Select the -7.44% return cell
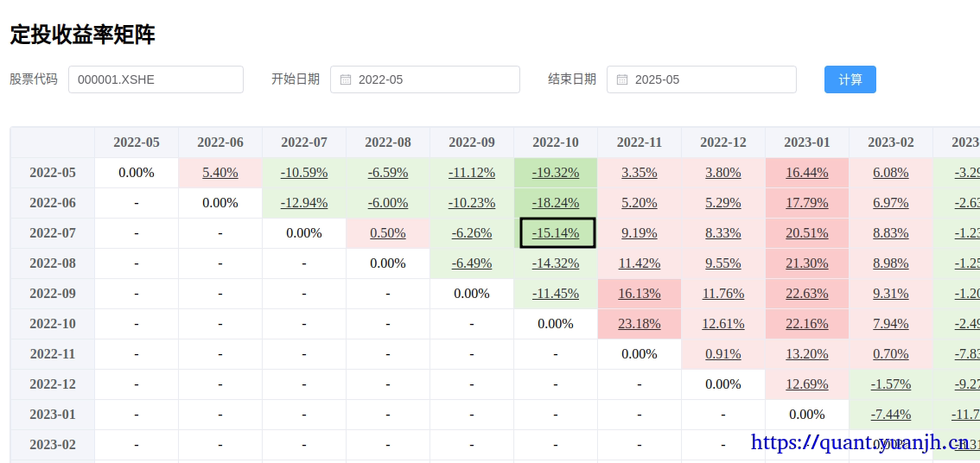The width and height of the screenshot is (980, 463). [x=891, y=415]
